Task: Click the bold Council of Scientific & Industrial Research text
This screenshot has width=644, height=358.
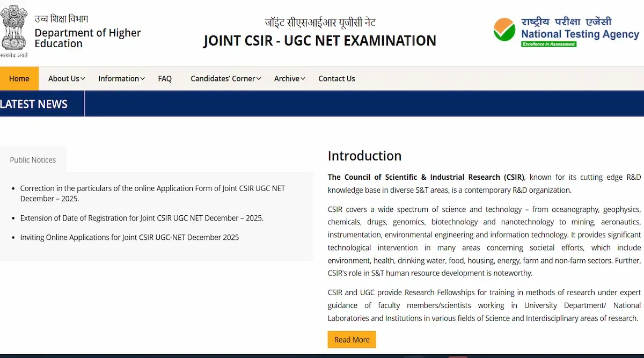Action: (426, 177)
